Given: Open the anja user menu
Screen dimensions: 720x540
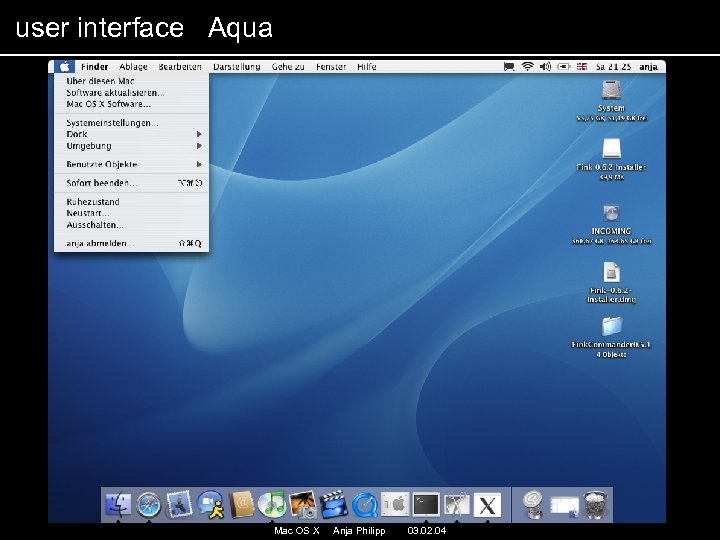Looking at the screenshot, I should pos(648,67).
